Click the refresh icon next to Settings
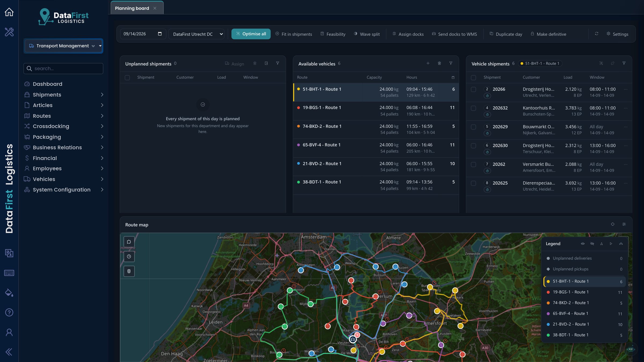This screenshot has width=644, height=362. pos(597,34)
